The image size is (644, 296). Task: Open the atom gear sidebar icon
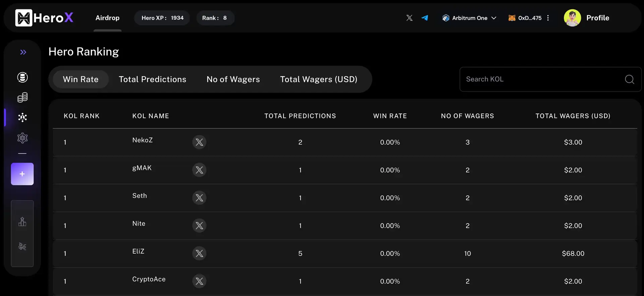22,138
